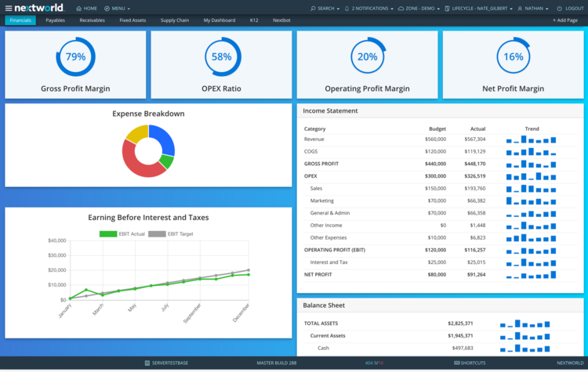Viewport: 588px width, 372px height.
Task: Click the compass icon next to Menu
Action: (x=107, y=9)
